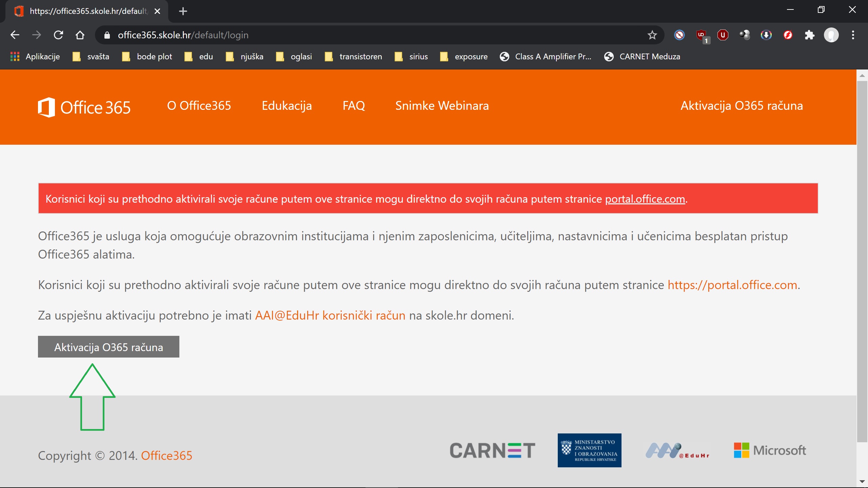Open the browser home page icon
Image resolution: width=868 pixels, height=488 pixels.
(x=80, y=35)
